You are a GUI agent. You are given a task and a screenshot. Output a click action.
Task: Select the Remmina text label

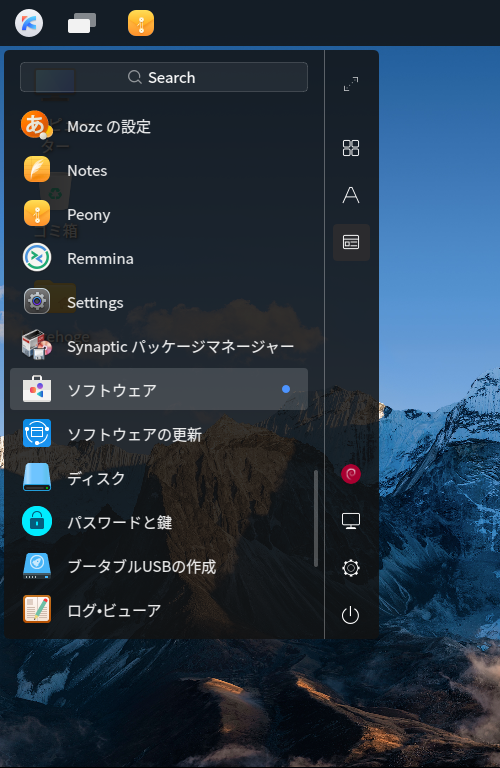pos(100,259)
